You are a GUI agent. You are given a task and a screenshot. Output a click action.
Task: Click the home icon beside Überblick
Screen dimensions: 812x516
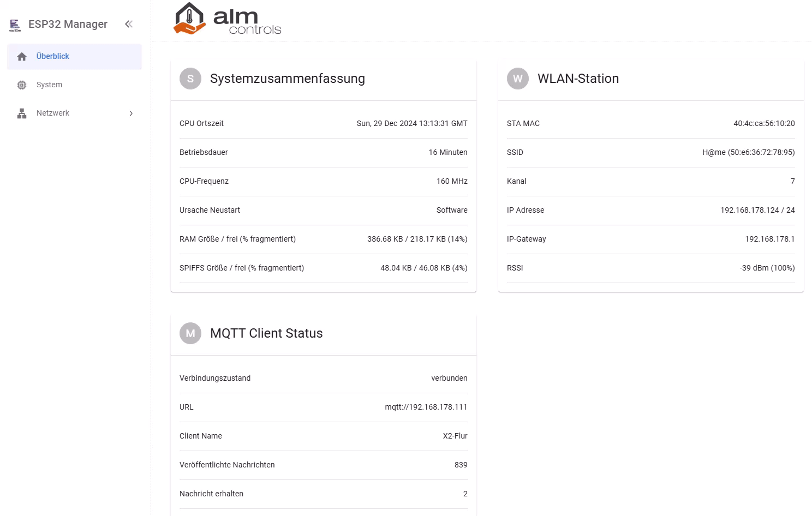(x=22, y=57)
